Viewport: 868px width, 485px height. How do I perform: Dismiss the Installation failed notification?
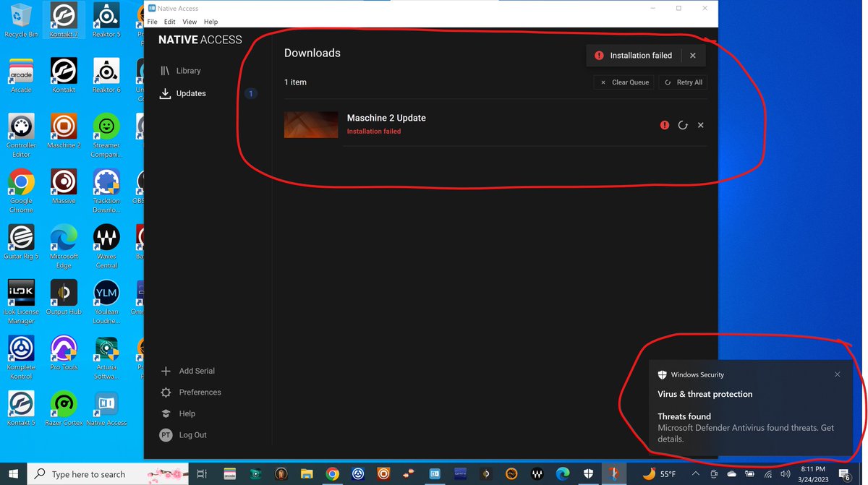tap(693, 56)
